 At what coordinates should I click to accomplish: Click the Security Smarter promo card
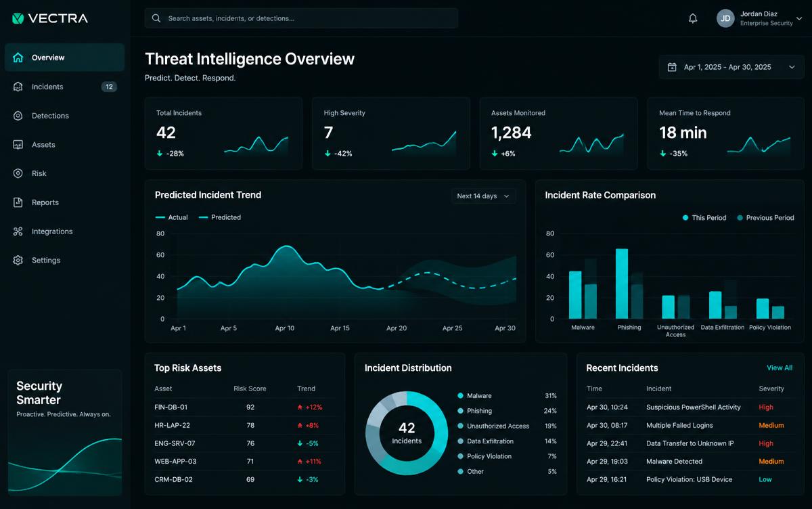click(x=65, y=433)
